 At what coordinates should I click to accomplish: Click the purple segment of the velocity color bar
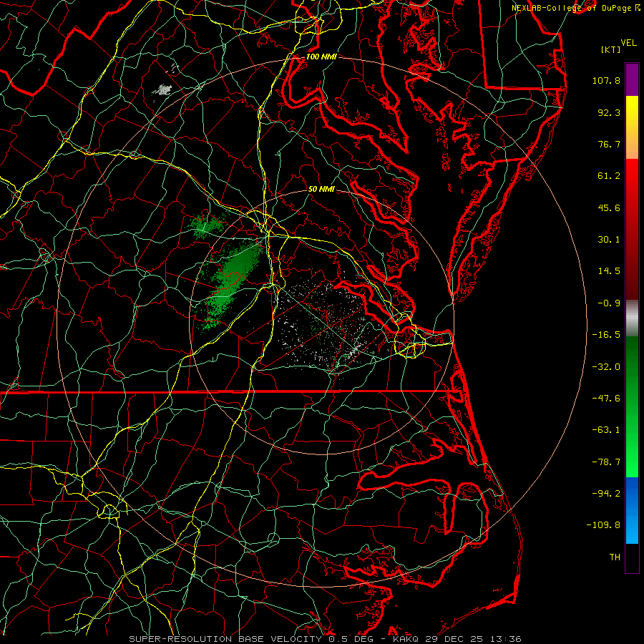[632, 79]
